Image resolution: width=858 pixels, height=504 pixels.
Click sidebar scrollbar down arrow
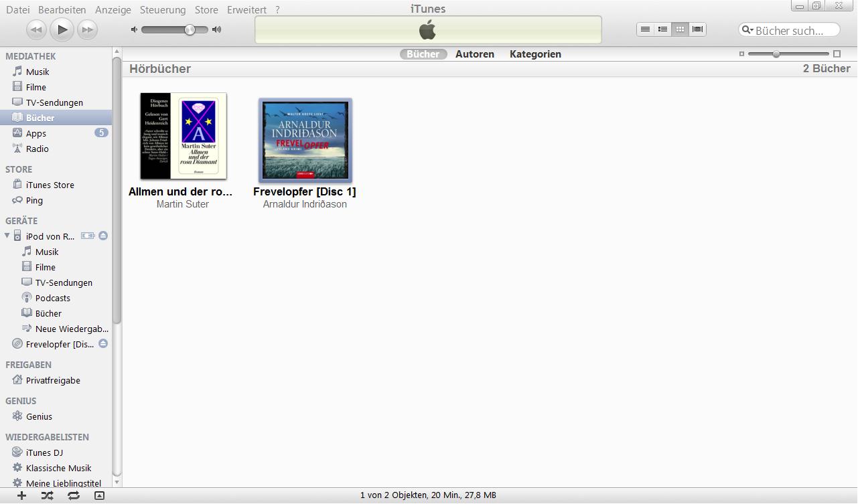point(117,482)
